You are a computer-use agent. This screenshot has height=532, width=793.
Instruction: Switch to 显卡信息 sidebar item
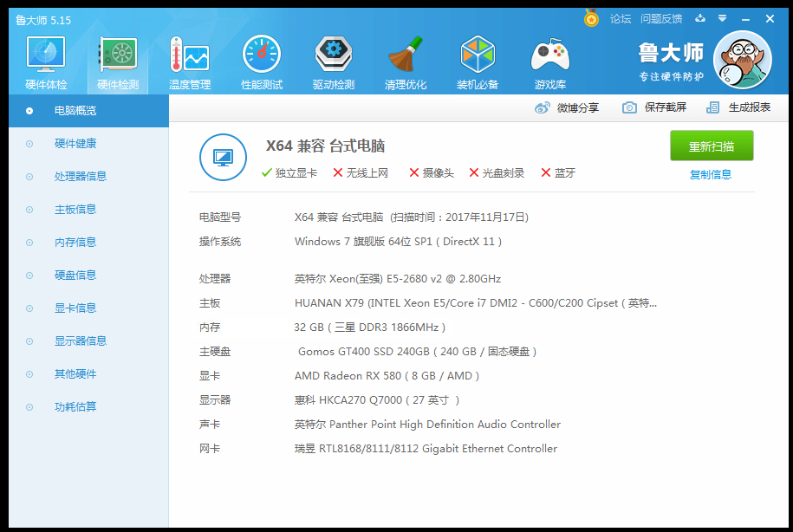point(88,308)
